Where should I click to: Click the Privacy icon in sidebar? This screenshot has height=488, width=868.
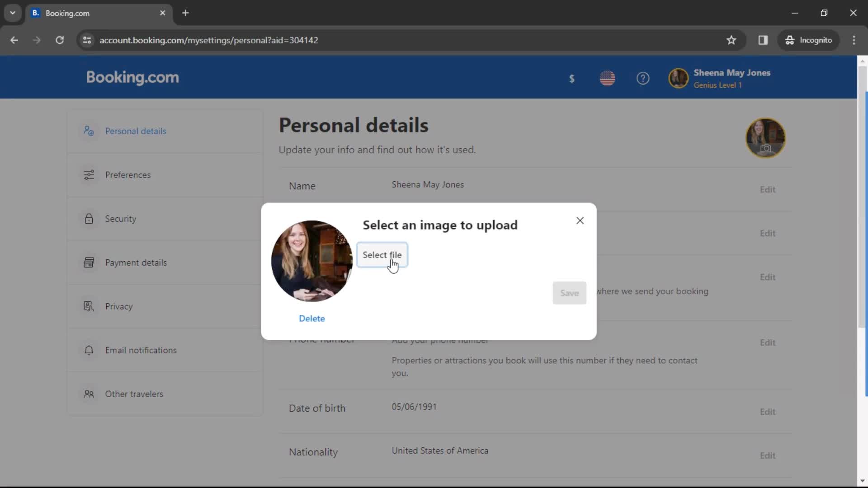point(89,306)
